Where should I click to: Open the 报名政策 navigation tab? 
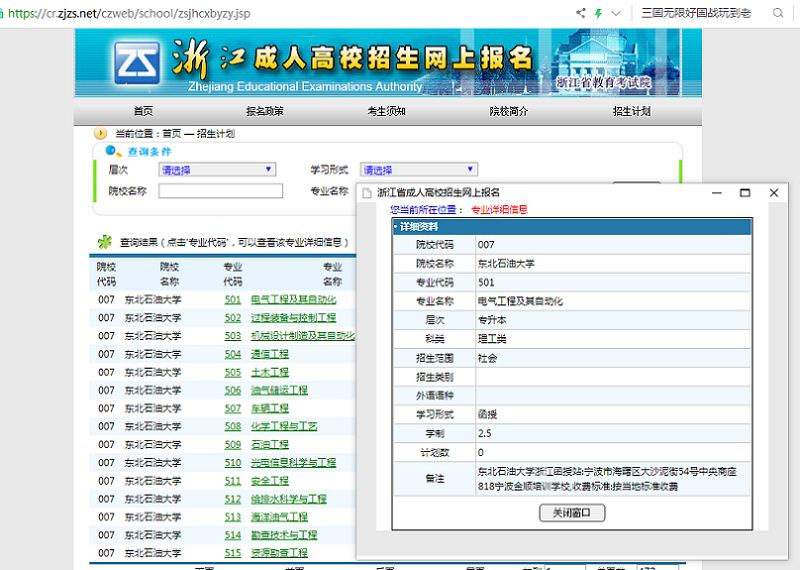coord(265,111)
